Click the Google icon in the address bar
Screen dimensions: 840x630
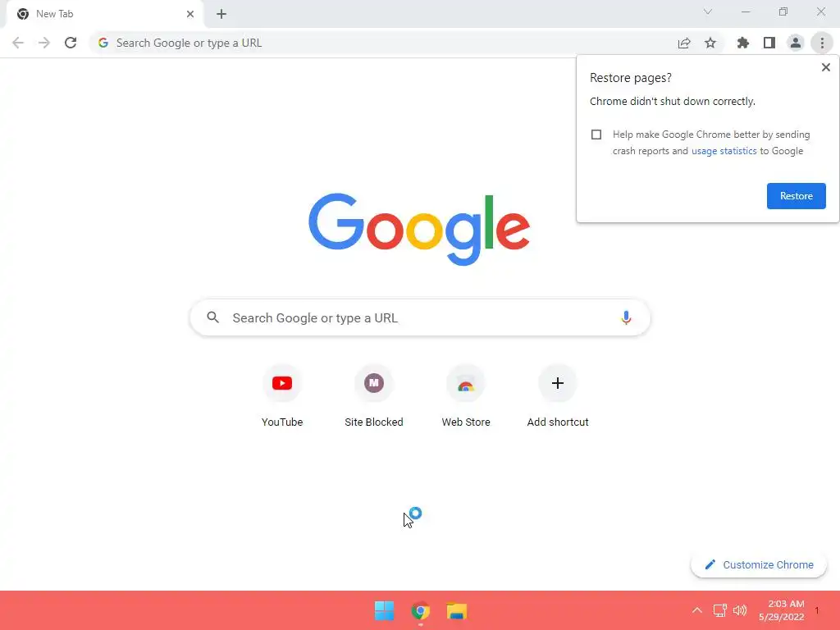(103, 43)
